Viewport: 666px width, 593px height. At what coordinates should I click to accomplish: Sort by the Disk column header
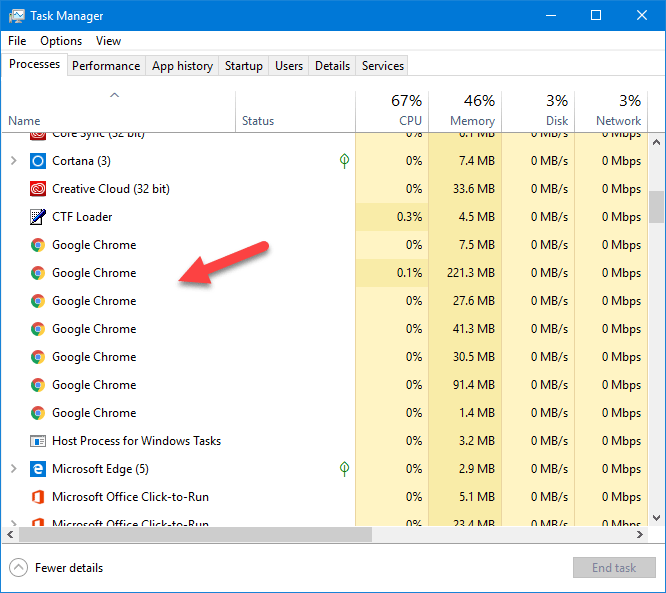coord(538,111)
